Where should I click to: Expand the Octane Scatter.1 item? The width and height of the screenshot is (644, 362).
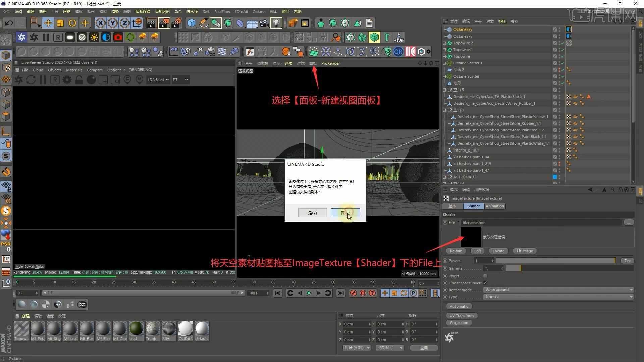pyautogui.click(x=444, y=63)
